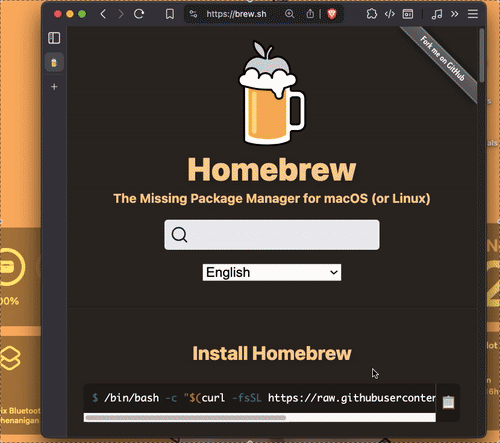The width and height of the screenshot is (500, 443).
Task: Click the Homebrew beer mug logo
Action: 272,93
